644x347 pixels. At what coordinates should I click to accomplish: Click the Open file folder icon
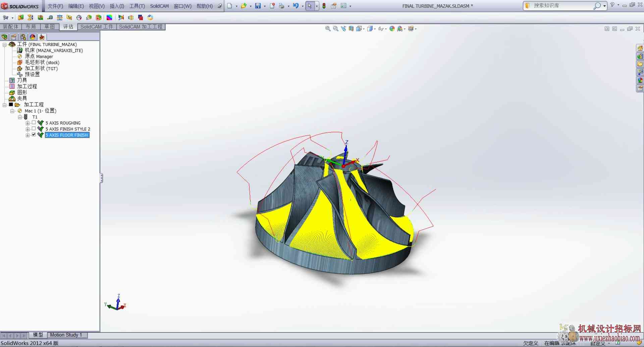tap(244, 6)
